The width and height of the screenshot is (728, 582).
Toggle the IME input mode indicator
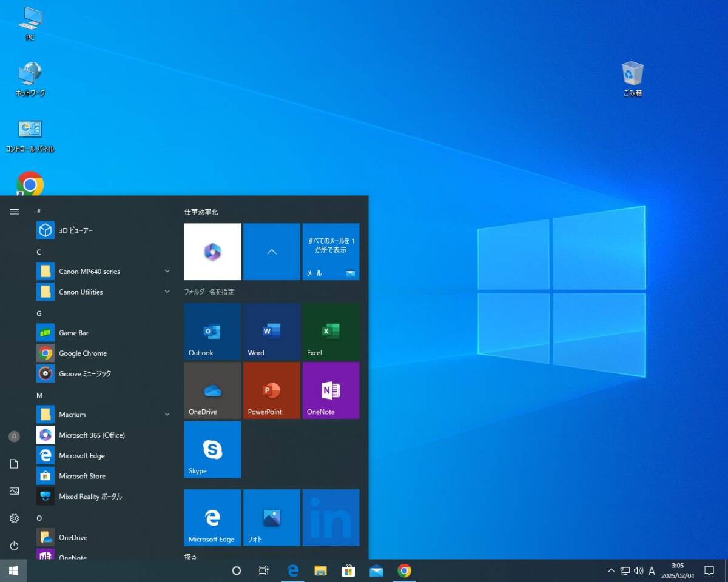652,570
